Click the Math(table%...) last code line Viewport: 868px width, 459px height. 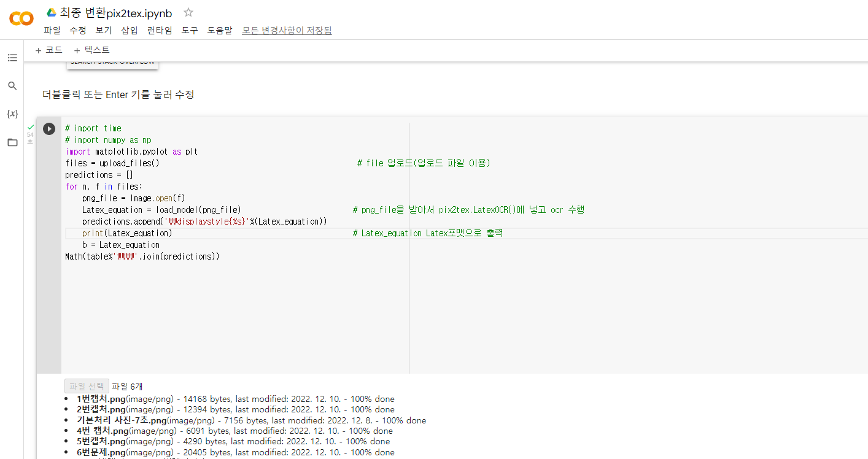click(142, 256)
